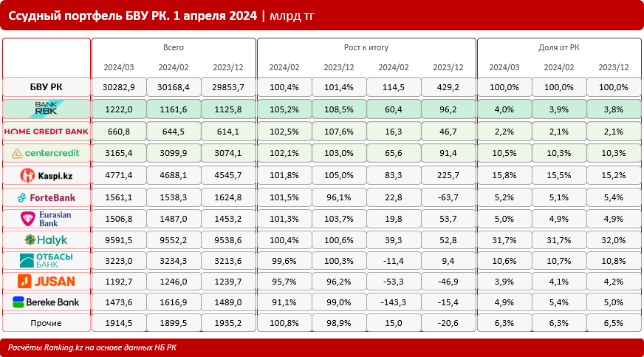Click the ForteBank logo
Image resolution: width=644 pixels, height=357 pixels.
[46, 197]
